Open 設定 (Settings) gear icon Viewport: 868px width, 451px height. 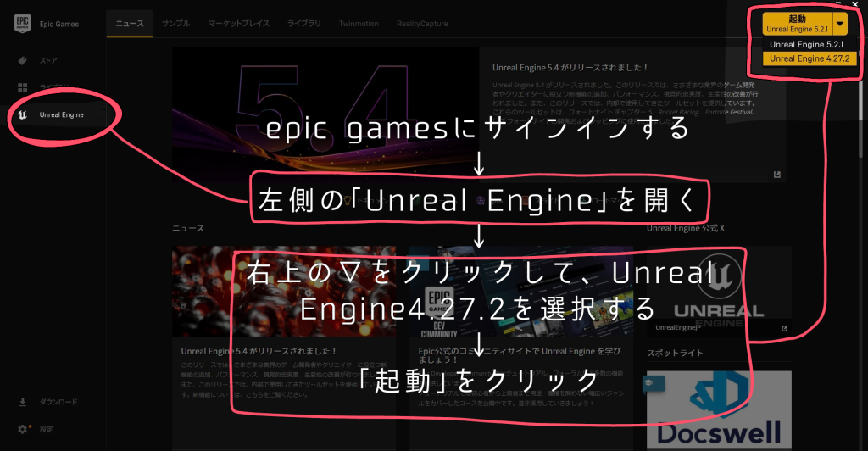click(x=23, y=429)
